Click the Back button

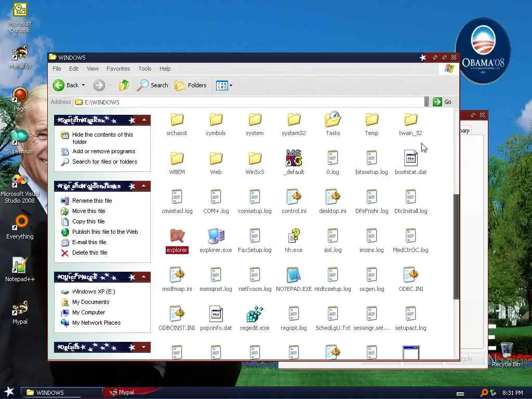point(66,85)
